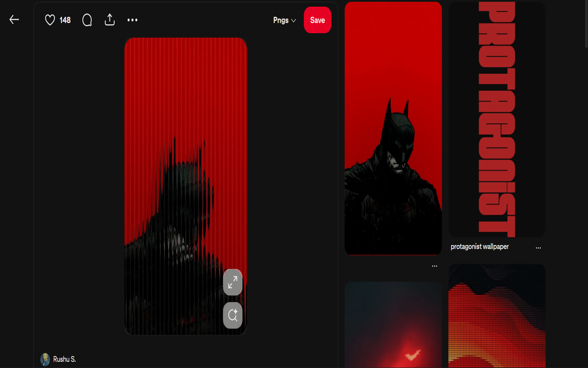This screenshot has height=368, width=588.
Task: Save the pin with the red Save button
Action: [317, 20]
